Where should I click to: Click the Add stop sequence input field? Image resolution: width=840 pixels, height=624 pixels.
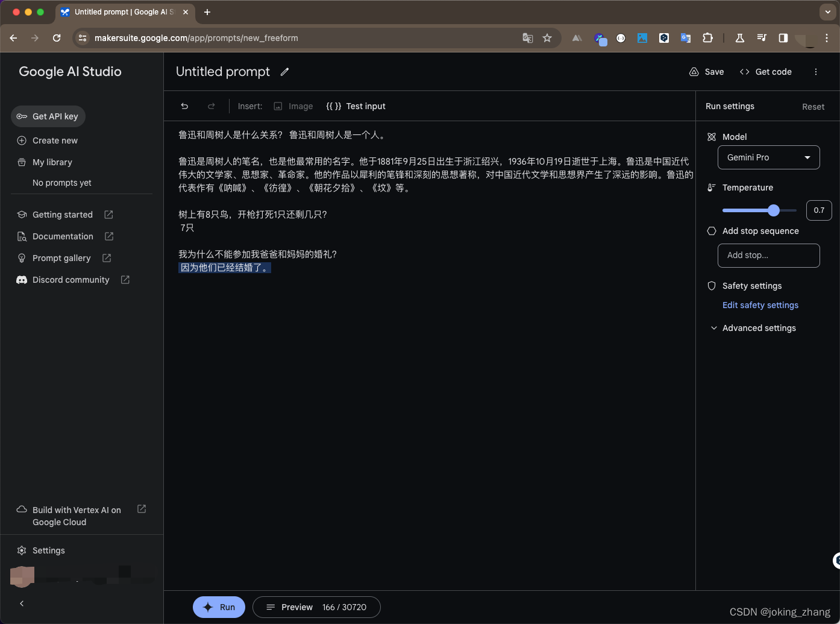point(768,255)
